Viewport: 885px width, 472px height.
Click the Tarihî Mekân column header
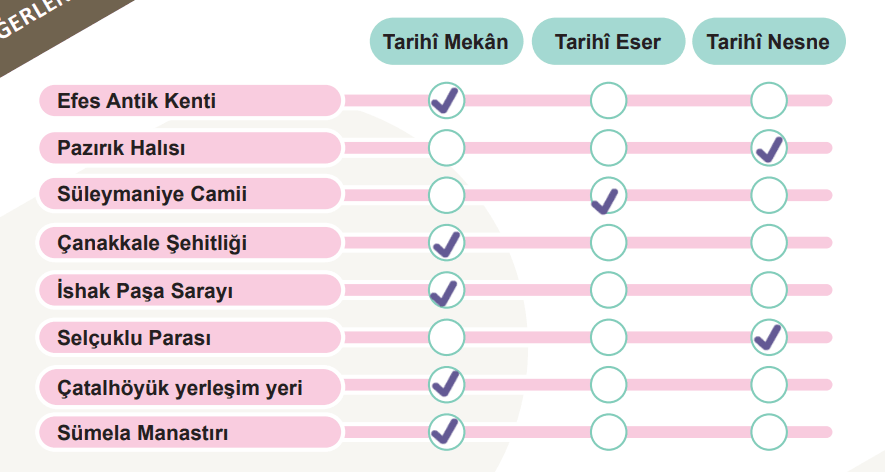[x=446, y=43]
